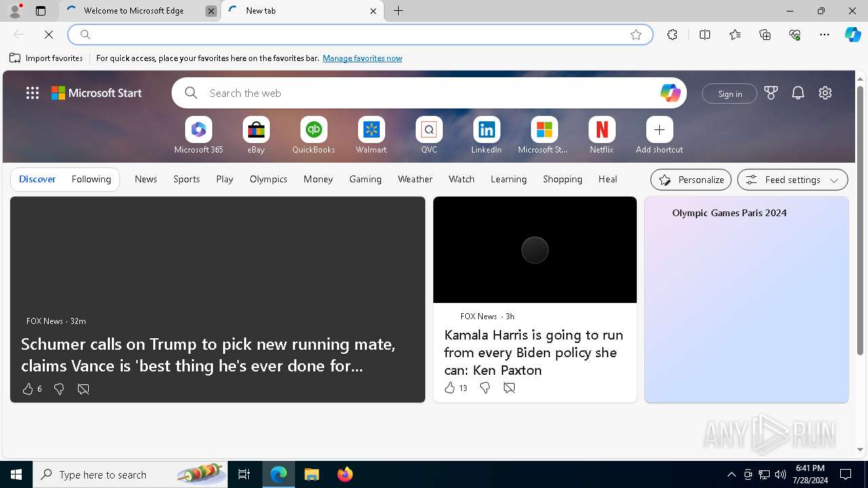Open the notifications bell

[x=798, y=93]
